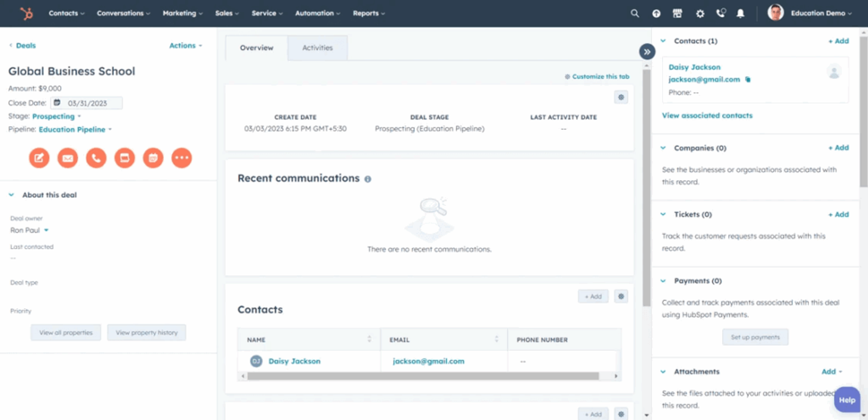Viewport: 868px width, 420px height.
Task: Send an email with the orange envelope icon
Action: (x=68, y=158)
